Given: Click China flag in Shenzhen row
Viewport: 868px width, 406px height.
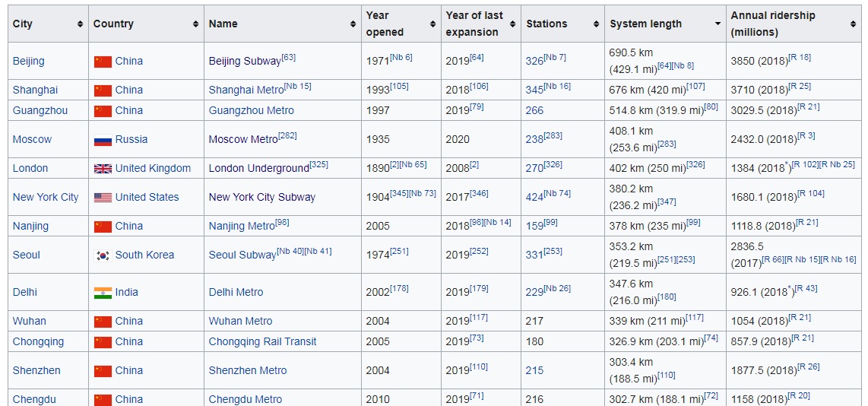Looking at the screenshot, I should (103, 370).
